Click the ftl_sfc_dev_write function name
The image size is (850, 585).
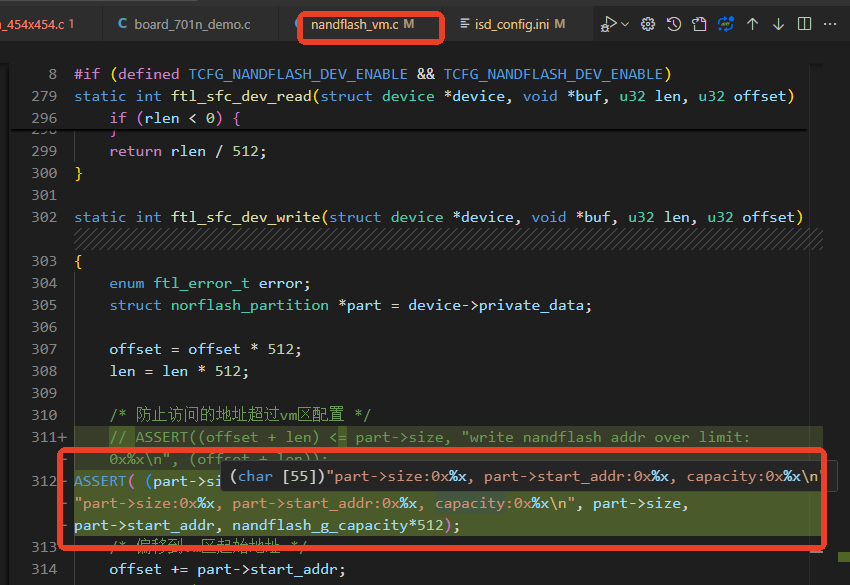click(x=246, y=217)
